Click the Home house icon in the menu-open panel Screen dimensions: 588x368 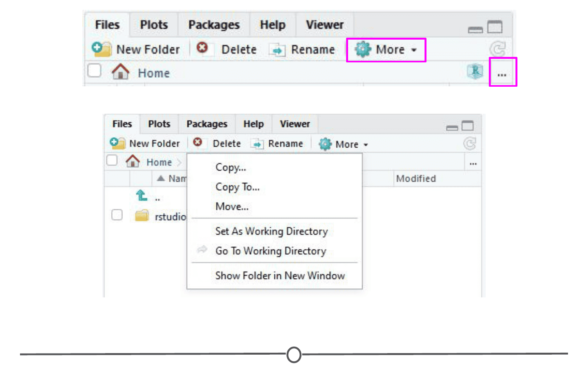click(x=133, y=161)
